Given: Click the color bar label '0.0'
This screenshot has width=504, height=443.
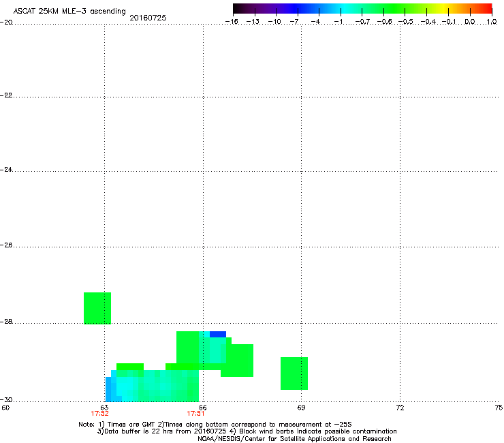Looking at the screenshot, I should 470,22.
